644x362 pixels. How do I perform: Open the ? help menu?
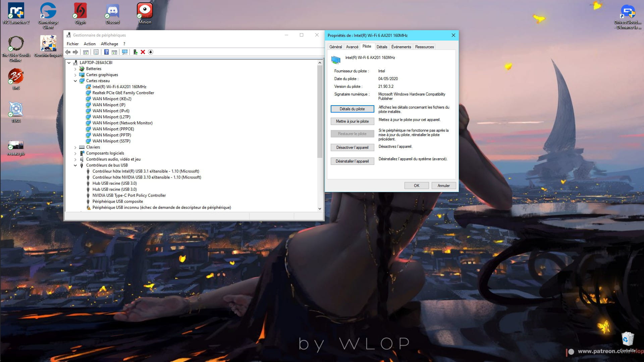[124, 44]
